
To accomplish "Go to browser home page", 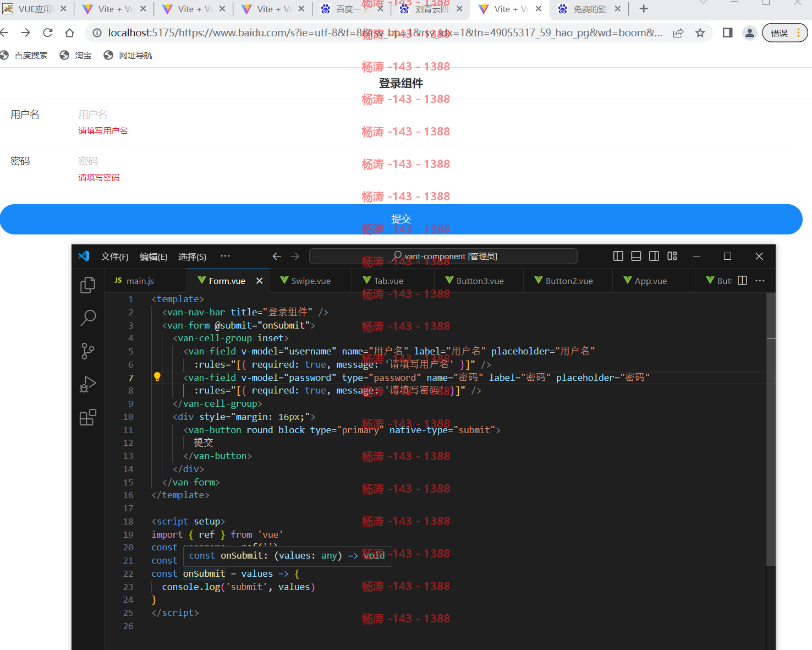I will pyautogui.click(x=69, y=33).
